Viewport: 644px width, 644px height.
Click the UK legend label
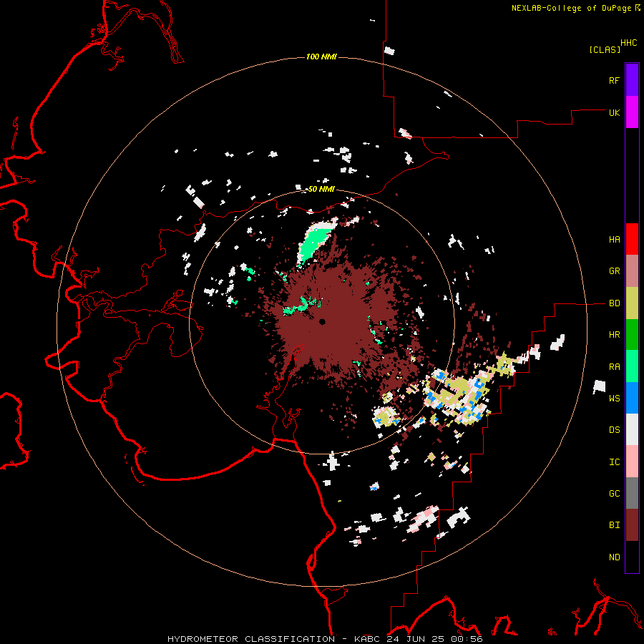coord(614,112)
